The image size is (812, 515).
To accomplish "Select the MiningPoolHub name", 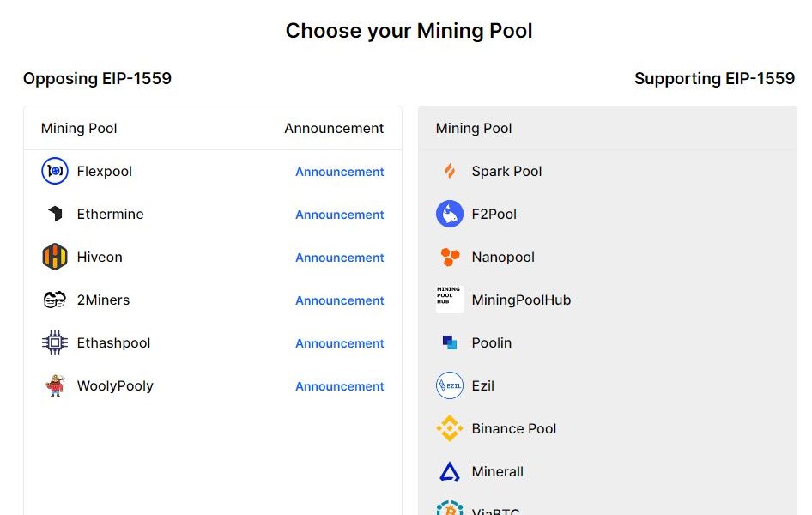I will coord(522,300).
